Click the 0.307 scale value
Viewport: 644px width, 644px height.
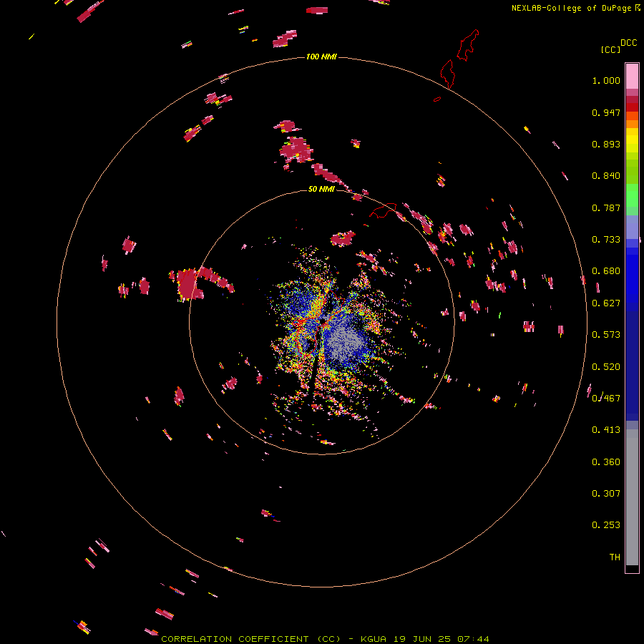tap(606, 494)
